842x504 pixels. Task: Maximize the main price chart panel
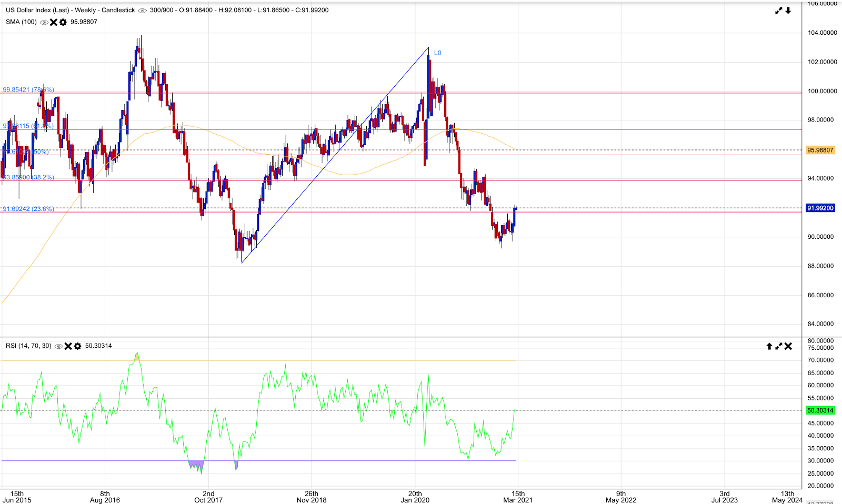click(x=779, y=11)
